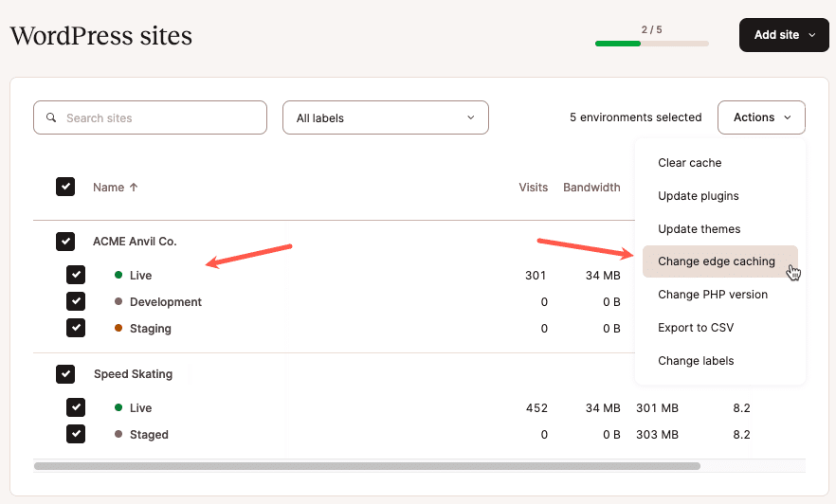This screenshot has height=504, width=836.
Task: Select Clear cache from Actions menu
Action: tap(690, 163)
